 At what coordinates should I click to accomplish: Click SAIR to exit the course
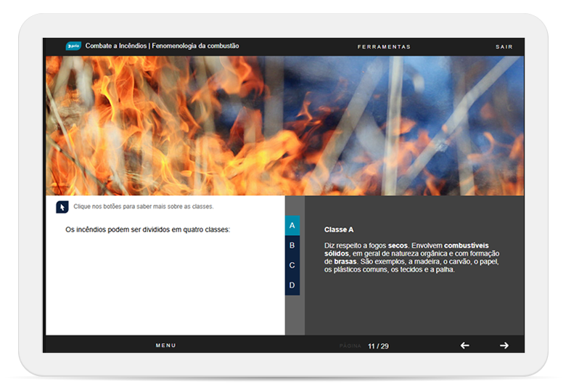504,46
